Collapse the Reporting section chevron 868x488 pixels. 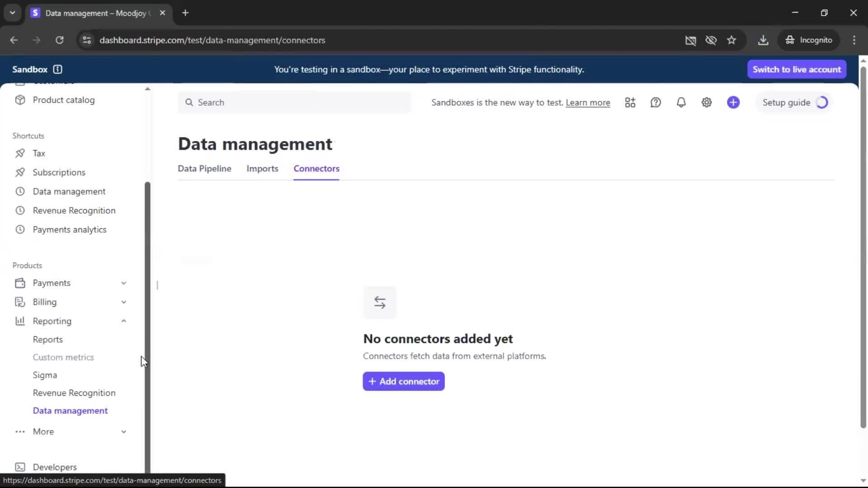pyautogui.click(x=123, y=321)
